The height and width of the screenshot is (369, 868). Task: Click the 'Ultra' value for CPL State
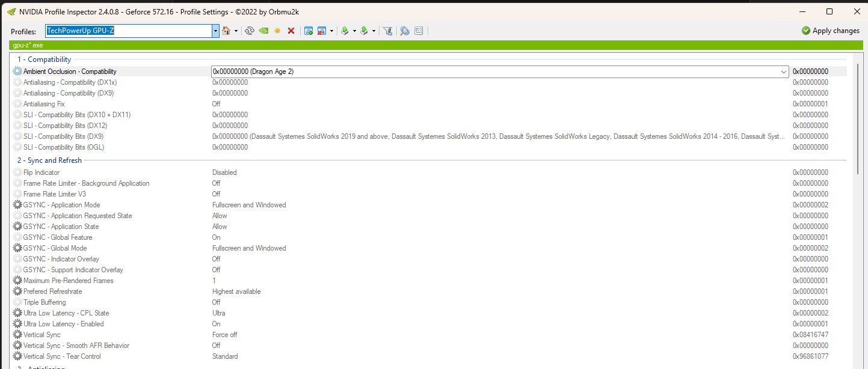point(219,313)
